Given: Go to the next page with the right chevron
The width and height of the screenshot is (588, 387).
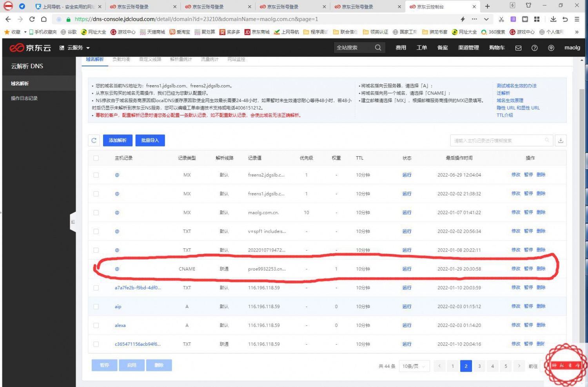Looking at the screenshot, I should (x=519, y=366).
